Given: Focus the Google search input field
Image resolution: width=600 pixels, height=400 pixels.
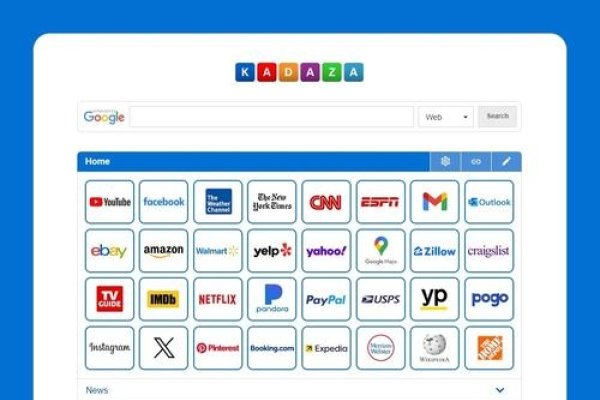Looking at the screenshot, I should tap(272, 117).
